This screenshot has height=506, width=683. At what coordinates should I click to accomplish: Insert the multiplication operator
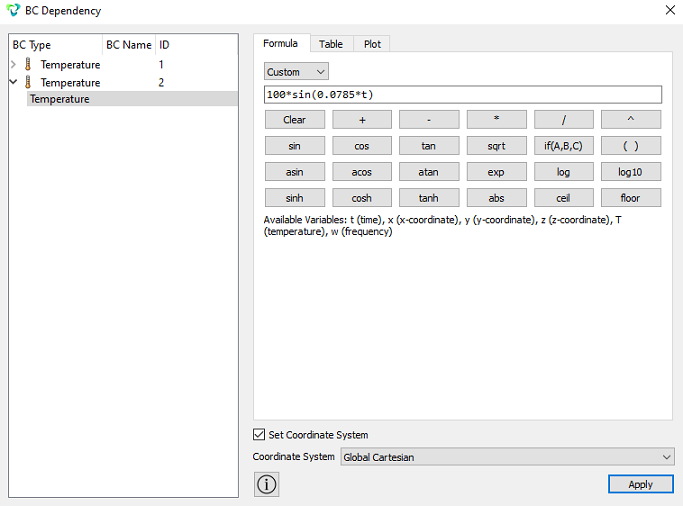click(x=496, y=120)
